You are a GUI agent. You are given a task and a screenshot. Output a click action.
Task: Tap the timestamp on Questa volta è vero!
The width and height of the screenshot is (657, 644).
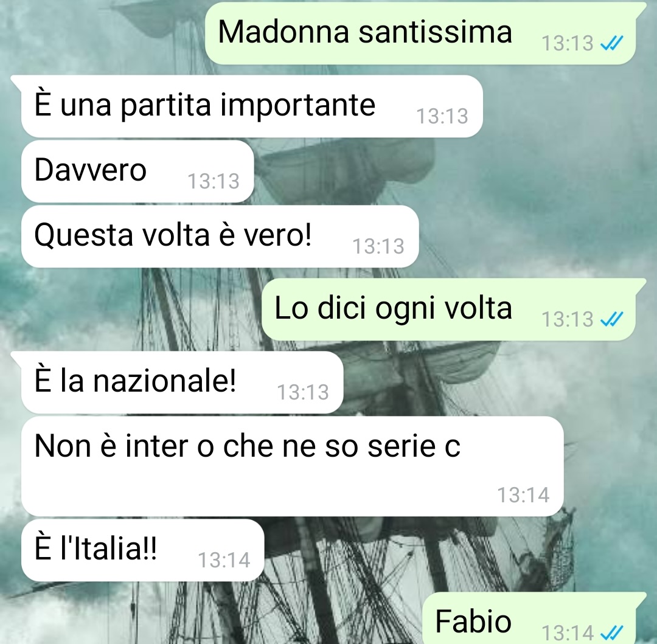pos(378,246)
